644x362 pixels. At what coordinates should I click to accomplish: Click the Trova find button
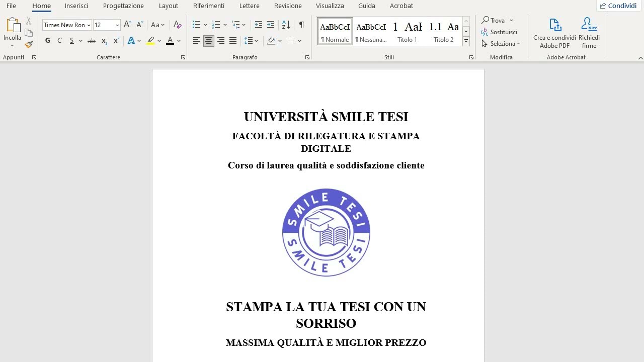coord(493,21)
